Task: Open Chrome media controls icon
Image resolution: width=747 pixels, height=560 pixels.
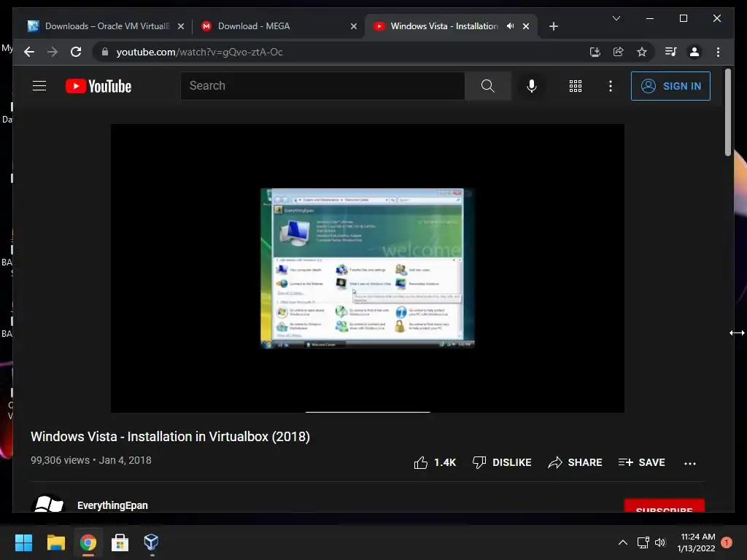Action: click(671, 52)
